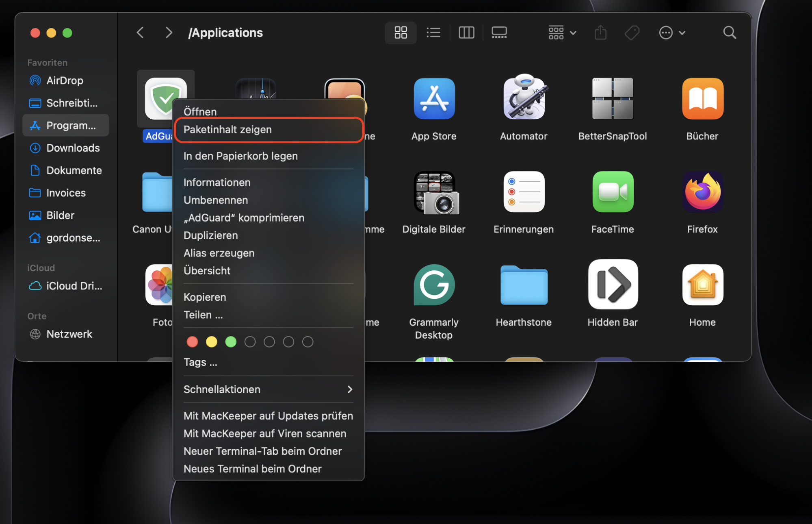
Task: Open Tags … menu entry
Action: [269, 362]
